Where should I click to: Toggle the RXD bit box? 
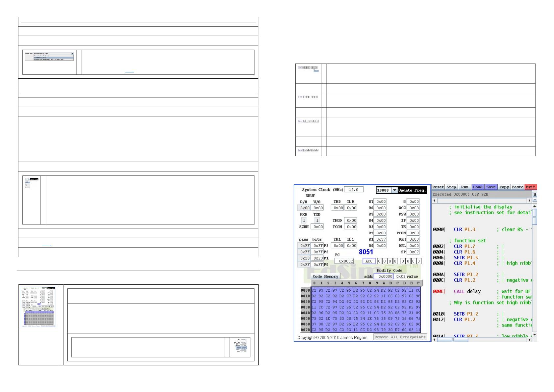(304, 221)
